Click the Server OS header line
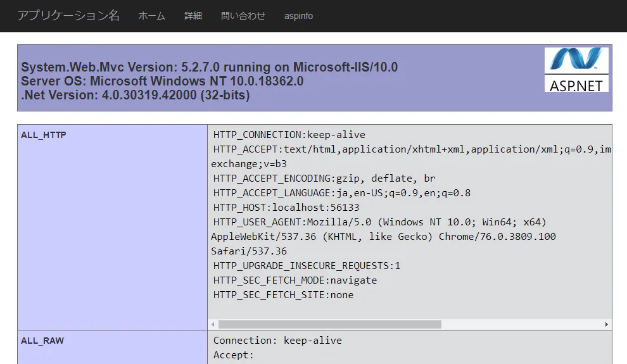Image resolution: width=627 pixels, height=364 pixels. pos(162,81)
